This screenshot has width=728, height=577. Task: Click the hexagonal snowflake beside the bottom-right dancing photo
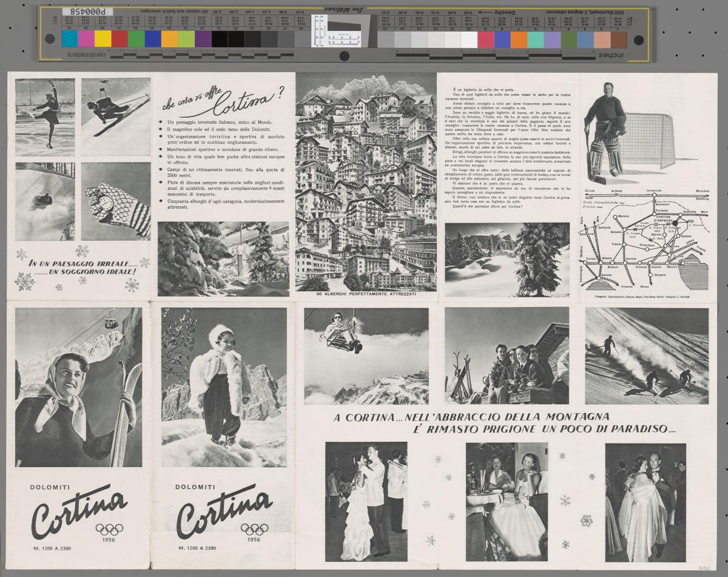[x=587, y=521]
